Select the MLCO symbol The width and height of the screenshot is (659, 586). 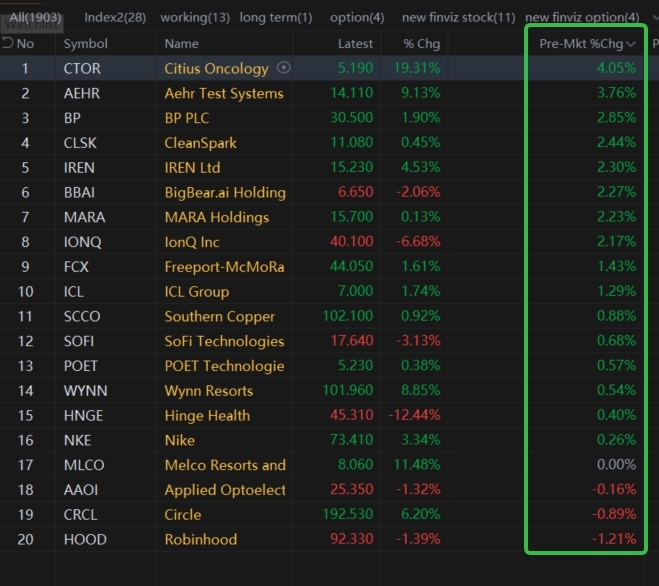click(x=84, y=465)
